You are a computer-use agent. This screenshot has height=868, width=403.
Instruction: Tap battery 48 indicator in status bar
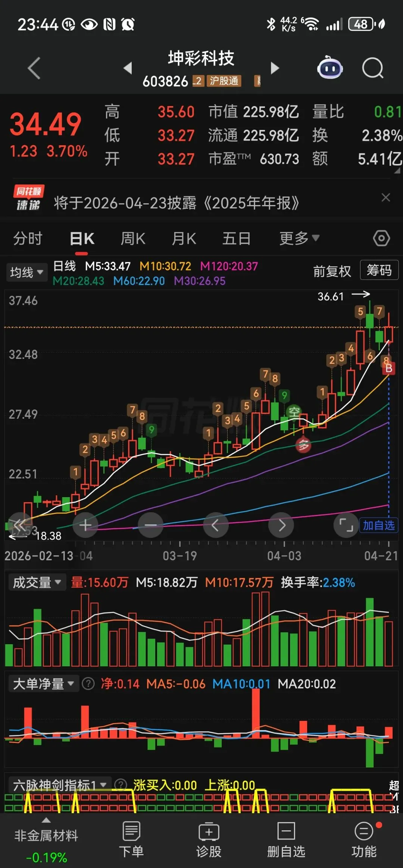click(361, 24)
